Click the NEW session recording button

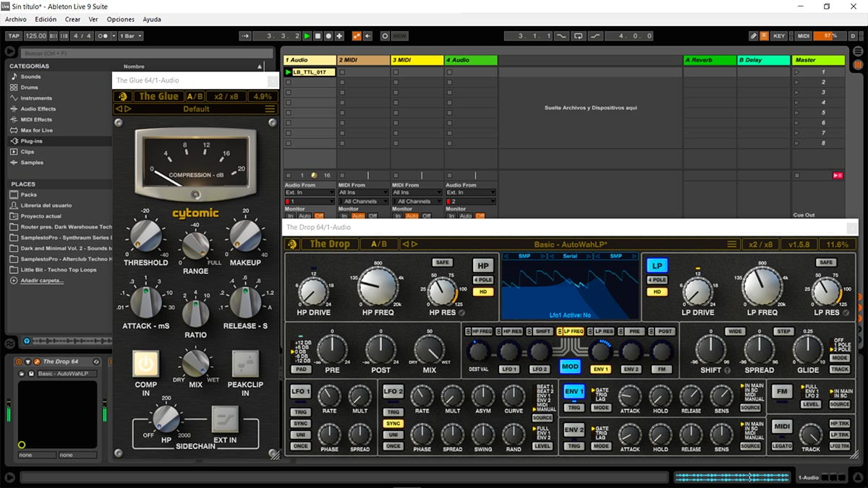pos(399,35)
